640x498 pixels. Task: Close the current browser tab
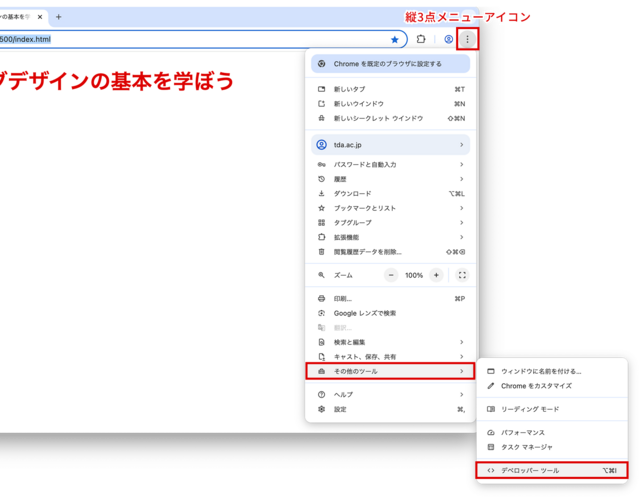coord(40,17)
